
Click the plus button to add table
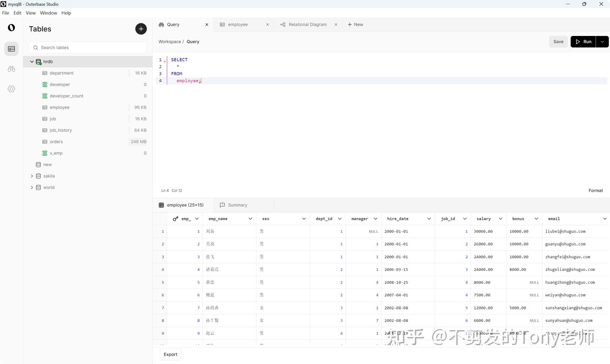pos(141,29)
